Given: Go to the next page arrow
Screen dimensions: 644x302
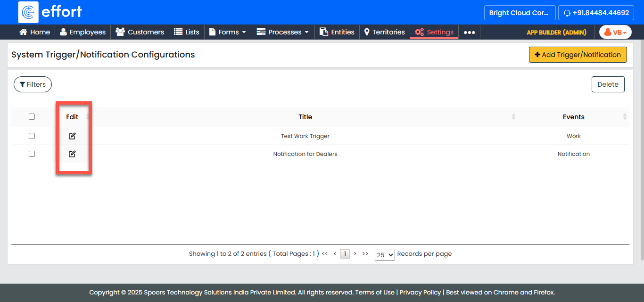Looking at the screenshot, I should (x=355, y=253).
